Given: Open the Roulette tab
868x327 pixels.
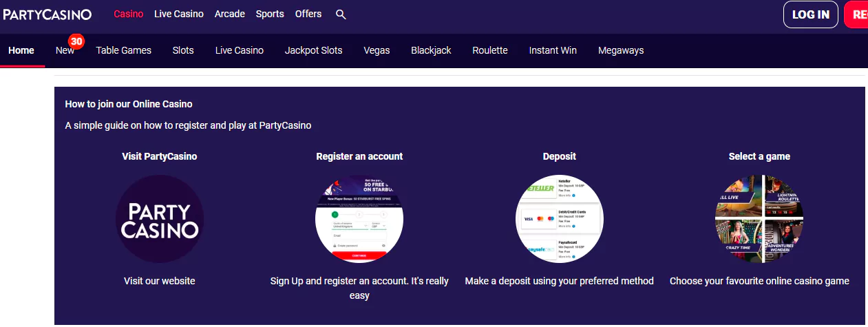Looking at the screenshot, I should click(x=490, y=50).
